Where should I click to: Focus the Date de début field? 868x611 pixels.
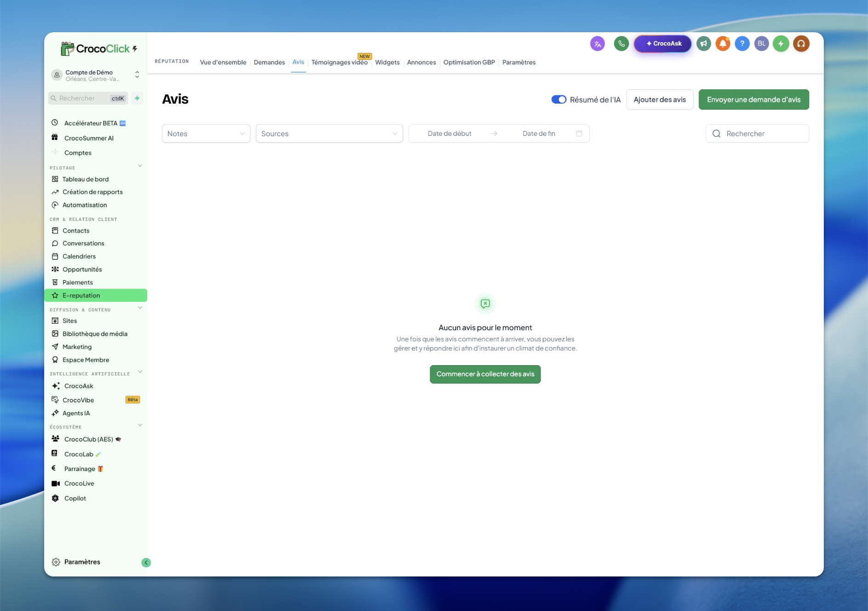click(x=450, y=134)
